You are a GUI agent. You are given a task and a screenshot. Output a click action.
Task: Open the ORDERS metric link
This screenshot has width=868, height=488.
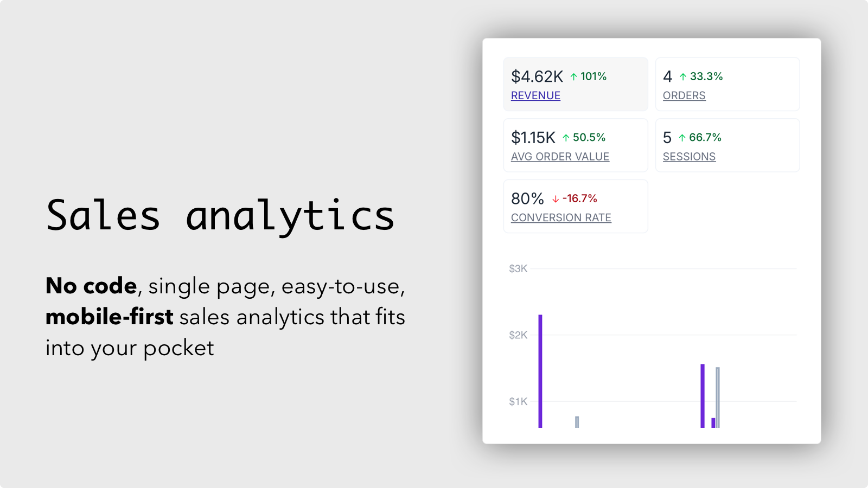684,95
